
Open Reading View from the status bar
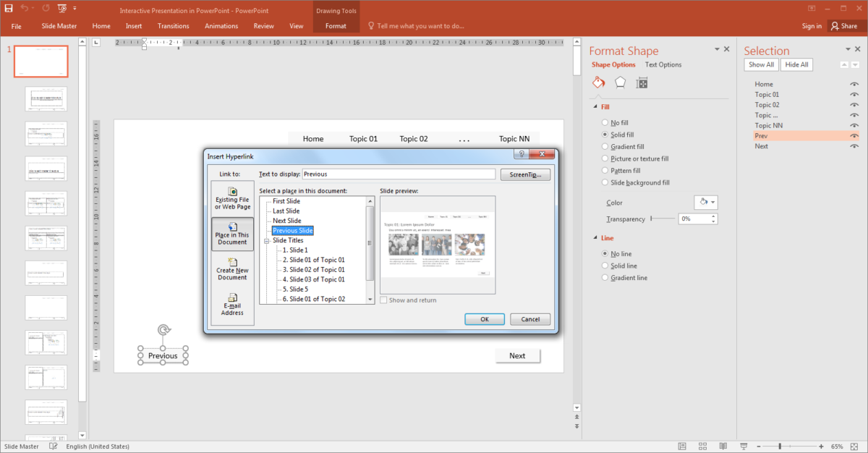[723, 446]
